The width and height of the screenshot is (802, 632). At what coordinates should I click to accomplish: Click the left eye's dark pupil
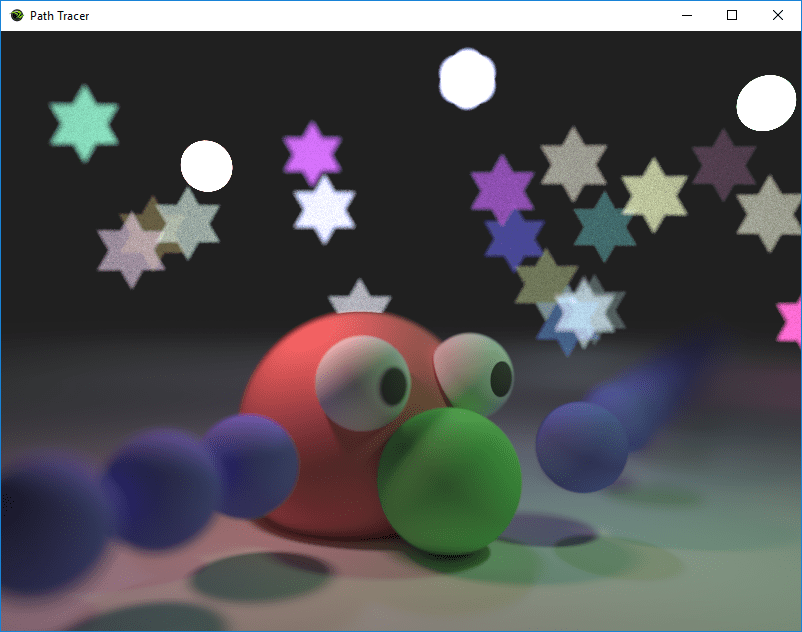click(x=393, y=383)
